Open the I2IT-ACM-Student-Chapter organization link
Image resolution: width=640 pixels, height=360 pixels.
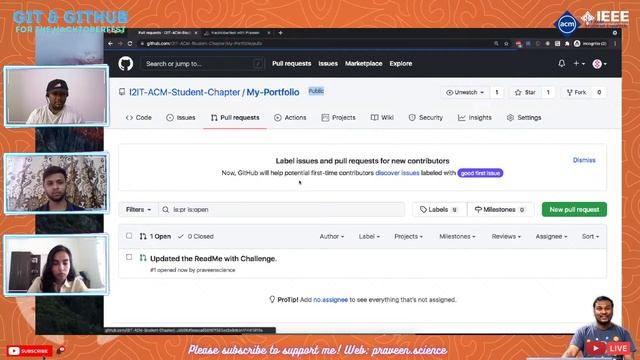(184, 92)
